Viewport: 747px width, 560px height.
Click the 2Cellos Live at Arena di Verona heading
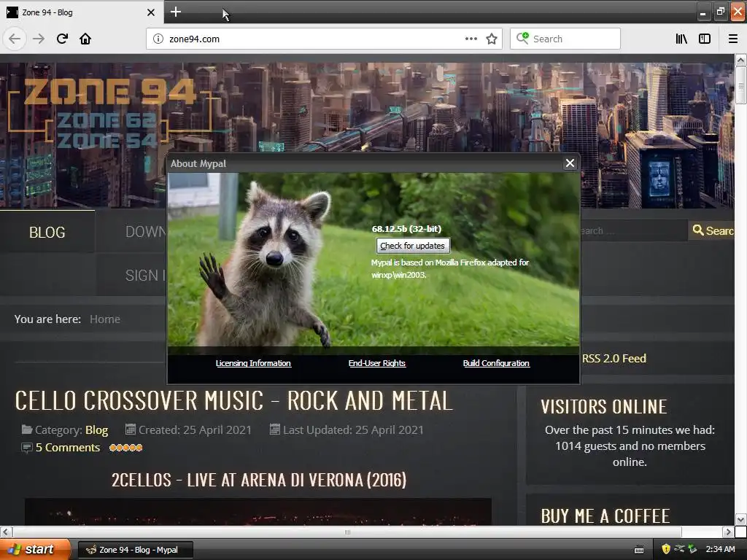point(259,480)
